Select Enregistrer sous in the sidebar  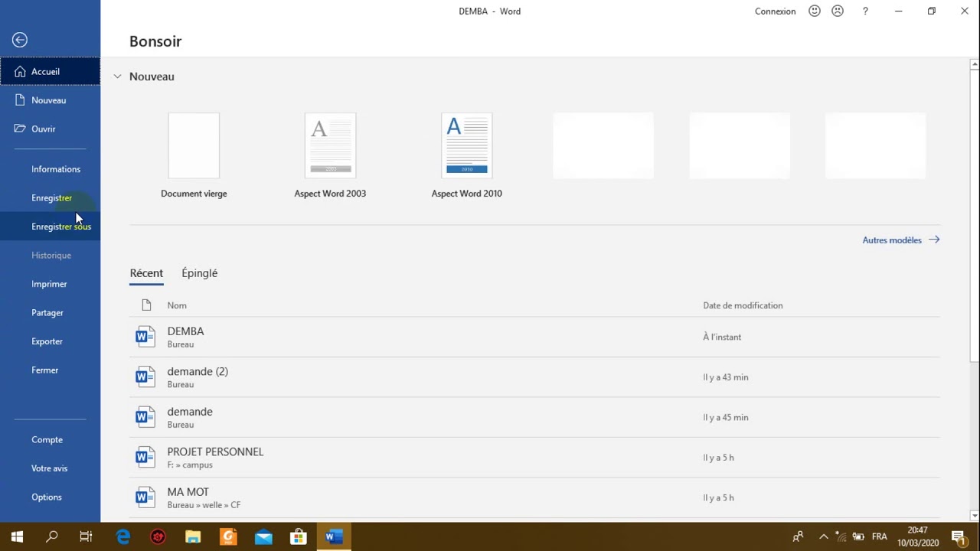(x=61, y=226)
